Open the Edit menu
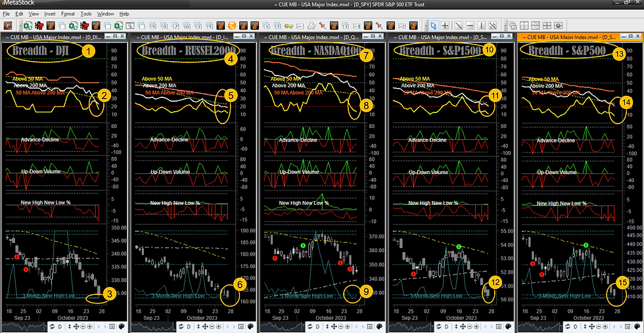 coord(19,14)
